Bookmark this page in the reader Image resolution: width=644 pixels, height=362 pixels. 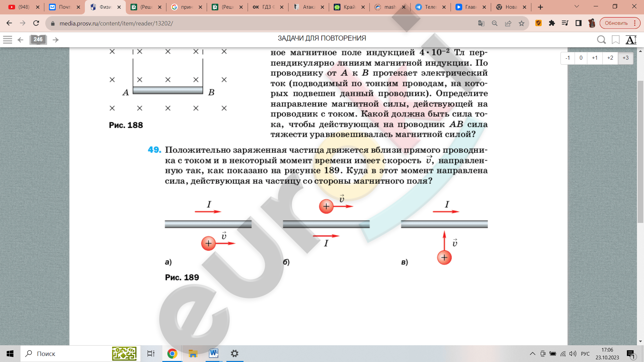click(615, 40)
